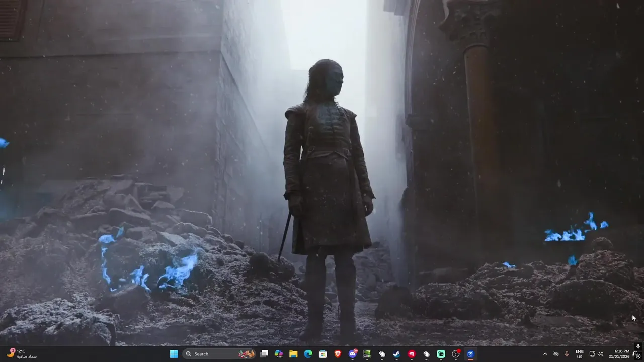Open the ENG US language switcher
This screenshot has width=644, height=362.
pyautogui.click(x=580, y=354)
